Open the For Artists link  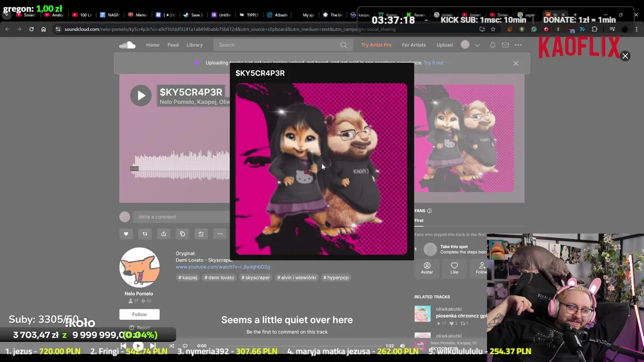[414, 45]
